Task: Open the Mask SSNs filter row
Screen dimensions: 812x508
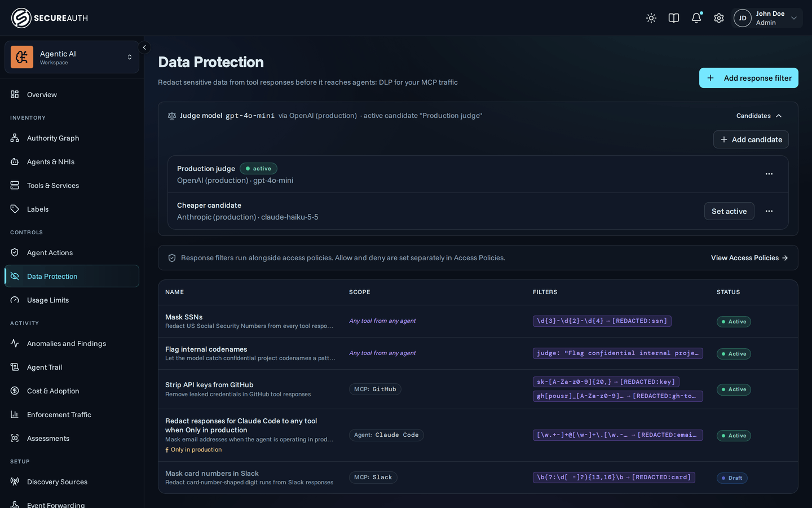Action: (478, 321)
